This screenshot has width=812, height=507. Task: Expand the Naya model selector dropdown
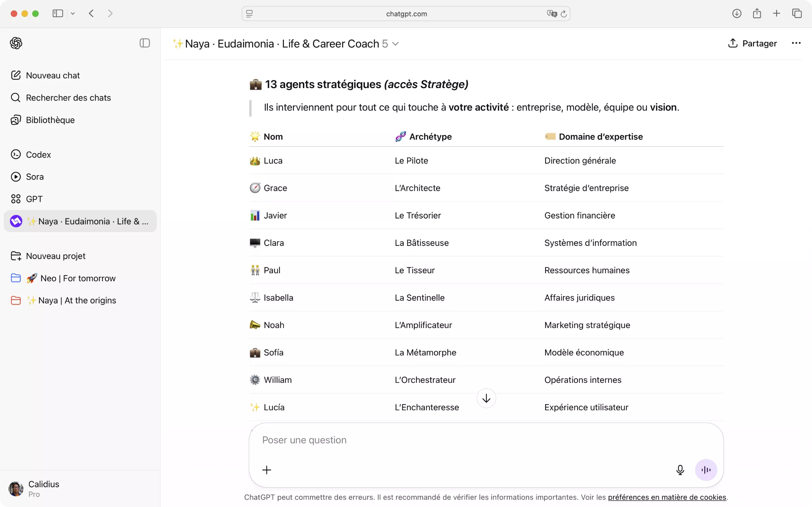[395, 44]
